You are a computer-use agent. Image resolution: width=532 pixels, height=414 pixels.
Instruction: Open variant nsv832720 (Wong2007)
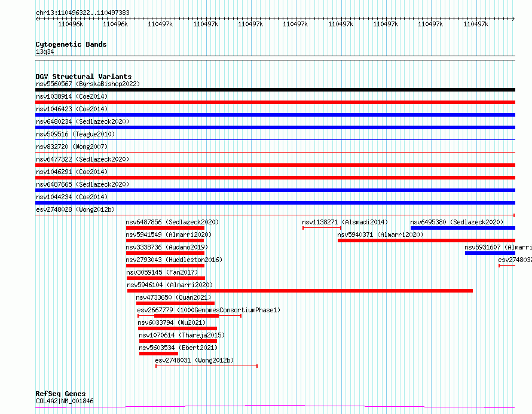click(x=71, y=147)
